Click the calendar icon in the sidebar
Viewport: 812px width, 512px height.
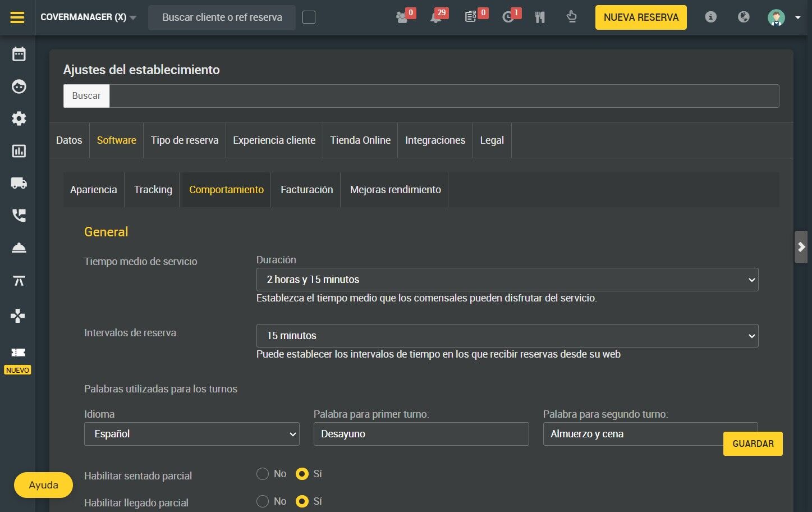click(19, 54)
